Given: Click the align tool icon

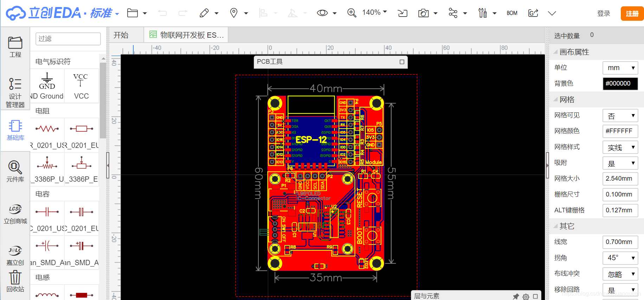Looking at the screenshot, I should pyautogui.click(x=263, y=13).
